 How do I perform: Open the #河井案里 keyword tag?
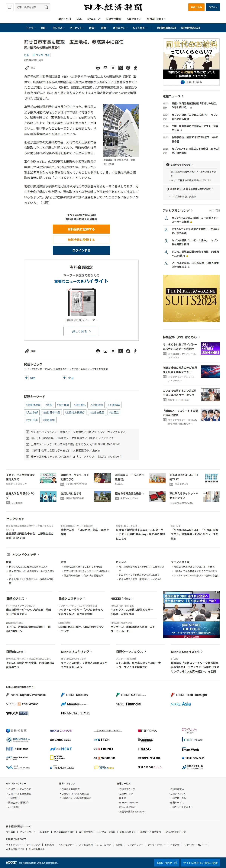pyautogui.click(x=63, y=405)
